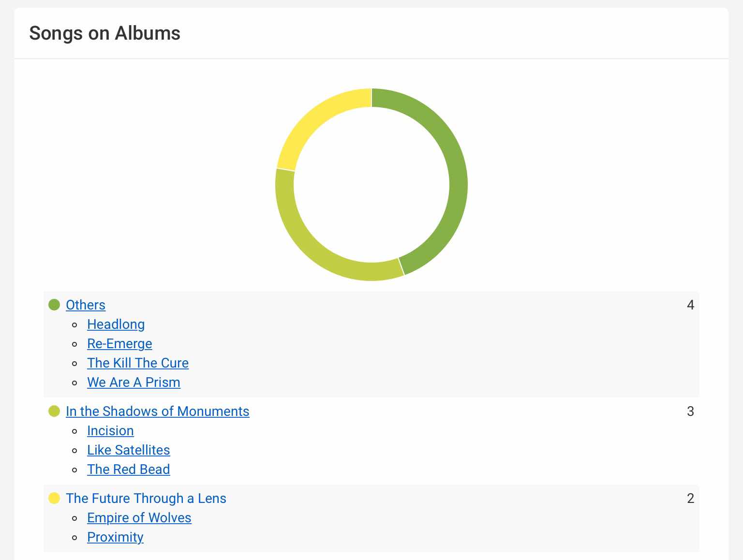Image resolution: width=743 pixels, height=560 pixels.
Task: Click the green Others legend dot
Action: [x=54, y=305]
